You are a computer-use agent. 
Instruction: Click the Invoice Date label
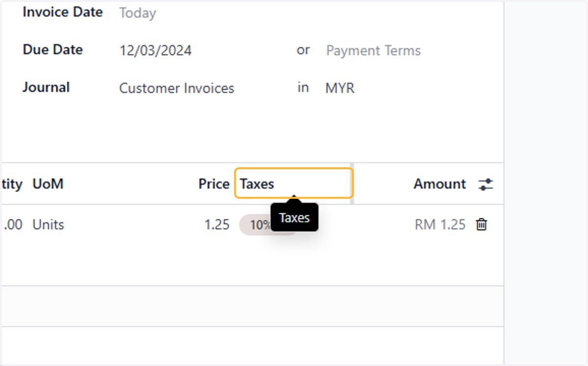(63, 12)
